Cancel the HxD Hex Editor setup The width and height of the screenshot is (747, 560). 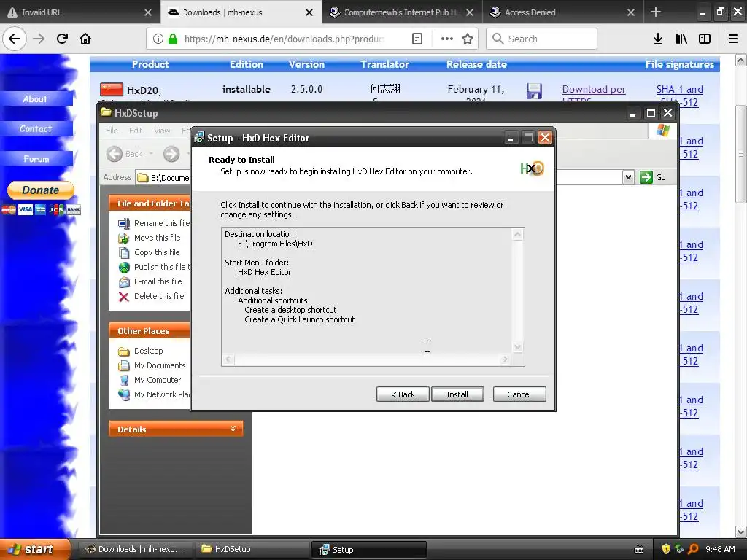(x=519, y=394)
